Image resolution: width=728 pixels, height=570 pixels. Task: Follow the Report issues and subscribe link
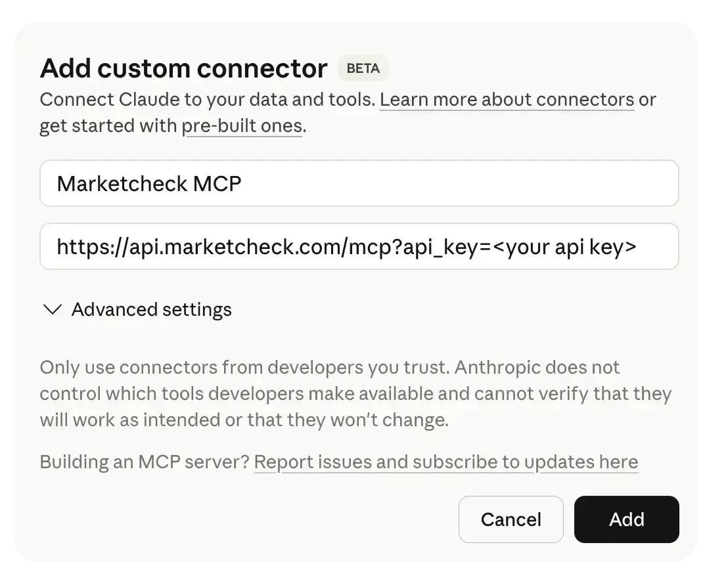pos(446,462)
